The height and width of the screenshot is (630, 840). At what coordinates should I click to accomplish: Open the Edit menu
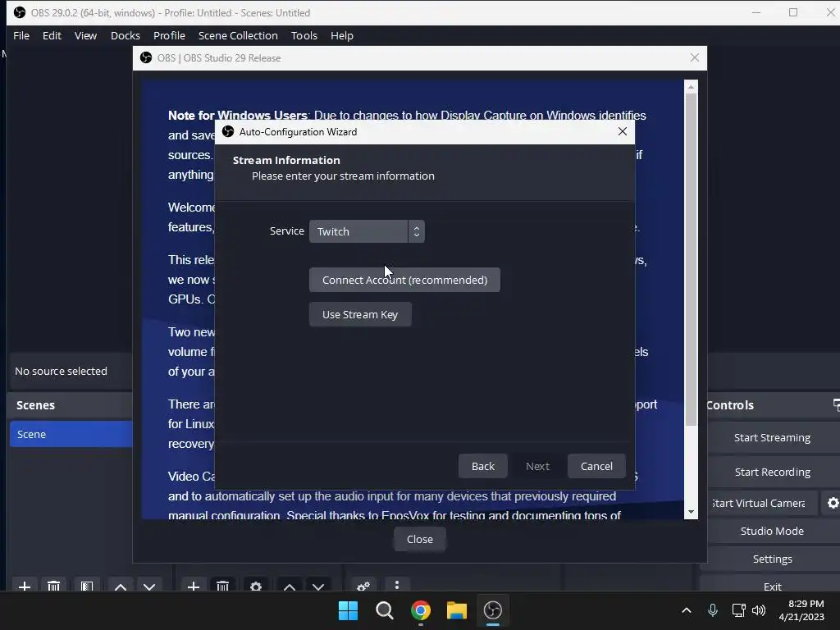pyautogui.click(x=52, y=36)
